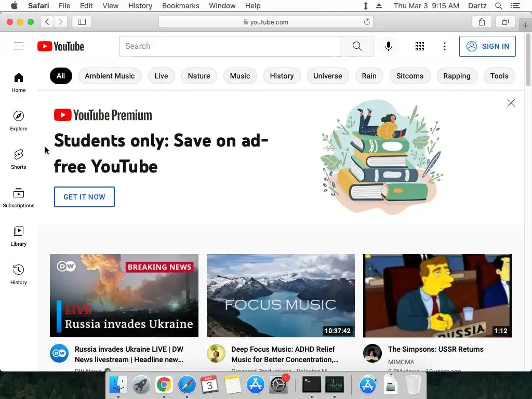Select the Music filter chip
Image resolution: width=532 pixels, height=399 pixels.
[x=240, y=76]
